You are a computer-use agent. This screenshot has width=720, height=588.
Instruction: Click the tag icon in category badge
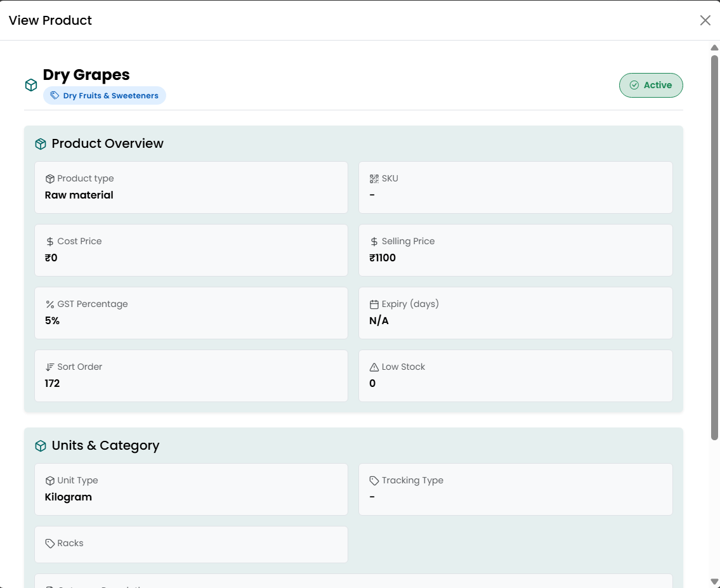[x=55, y=96]
